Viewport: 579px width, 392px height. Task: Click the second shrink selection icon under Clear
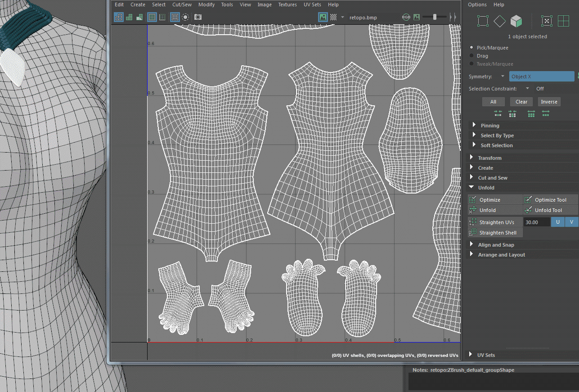512,114
